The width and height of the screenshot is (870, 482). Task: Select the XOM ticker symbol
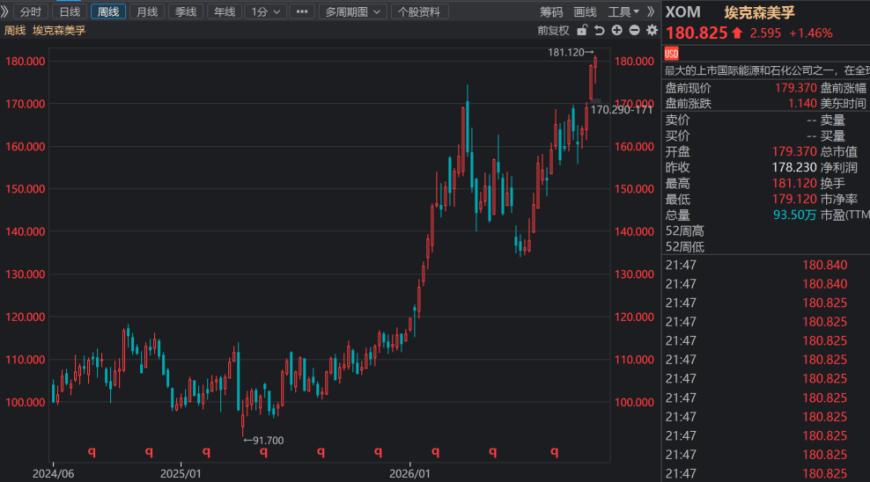pos(683,12)
